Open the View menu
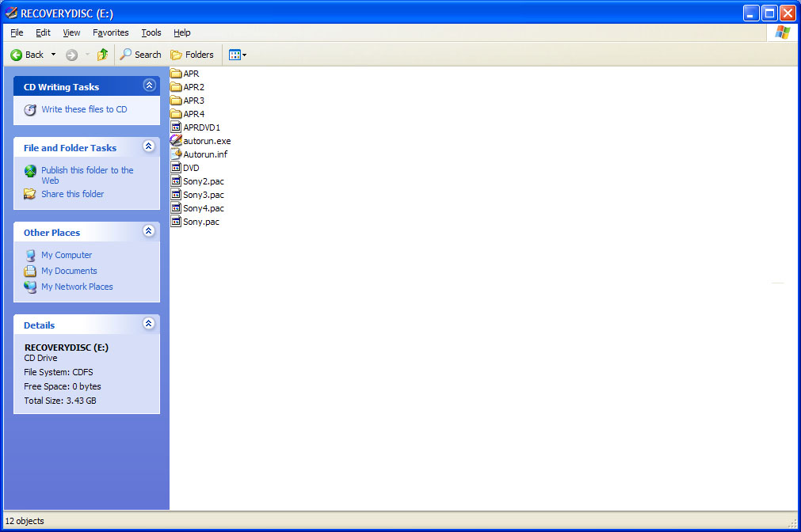 71,32
